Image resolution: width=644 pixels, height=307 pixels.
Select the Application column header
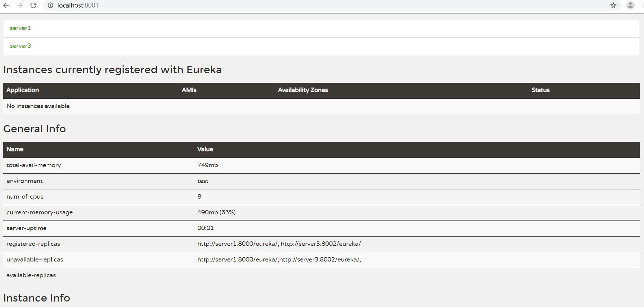click(x=23, y=90)
